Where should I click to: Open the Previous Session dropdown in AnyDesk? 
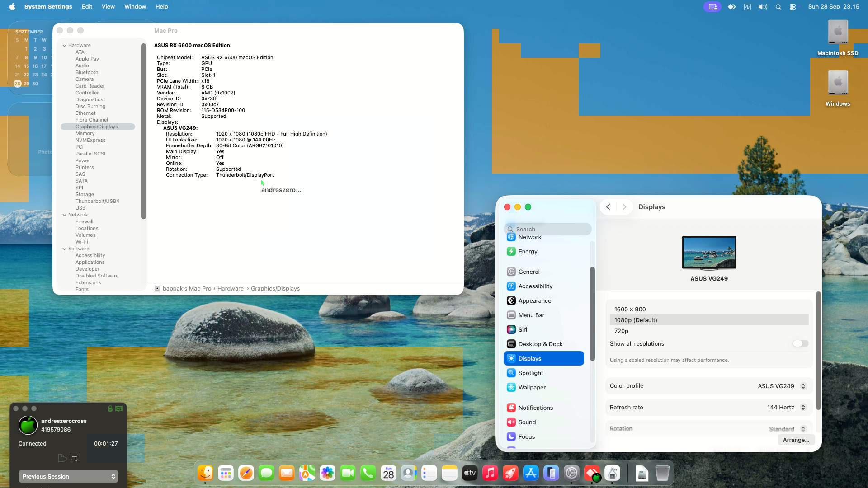68,476
